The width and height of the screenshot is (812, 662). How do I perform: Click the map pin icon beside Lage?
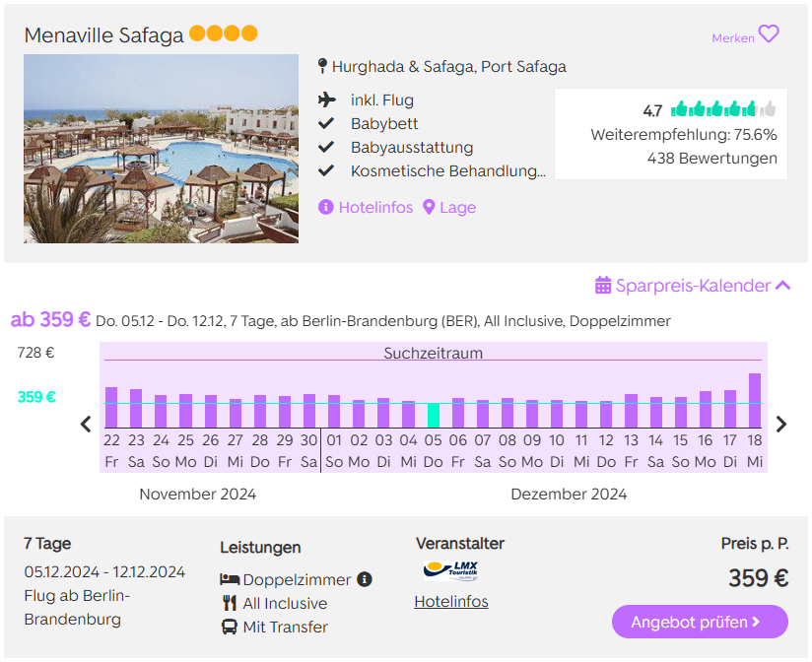point(429,207)
